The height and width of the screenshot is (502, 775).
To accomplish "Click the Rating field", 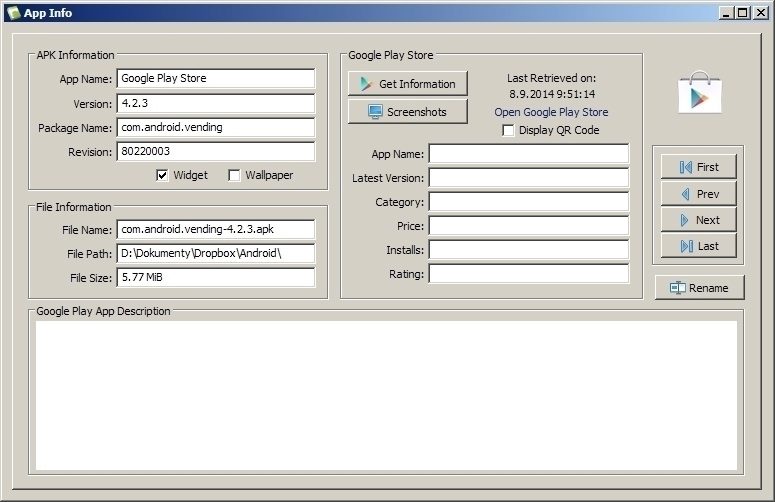I will (529, 274).
